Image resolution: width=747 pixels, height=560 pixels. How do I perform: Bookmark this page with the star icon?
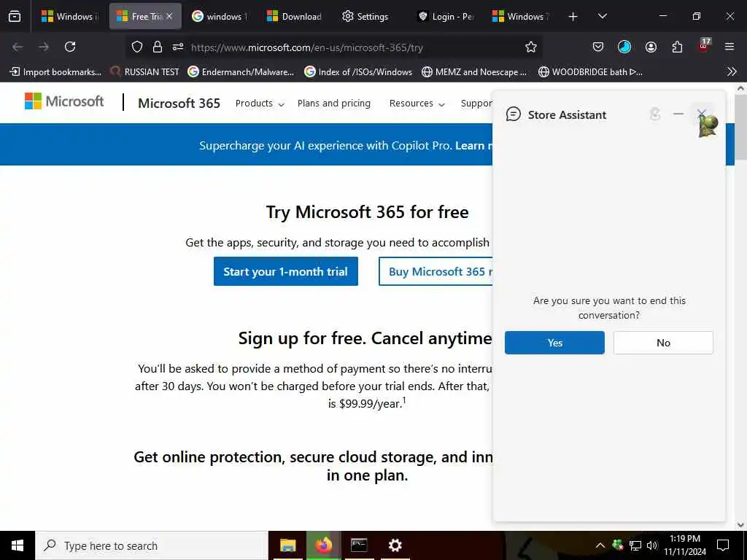tap(531, 47)
